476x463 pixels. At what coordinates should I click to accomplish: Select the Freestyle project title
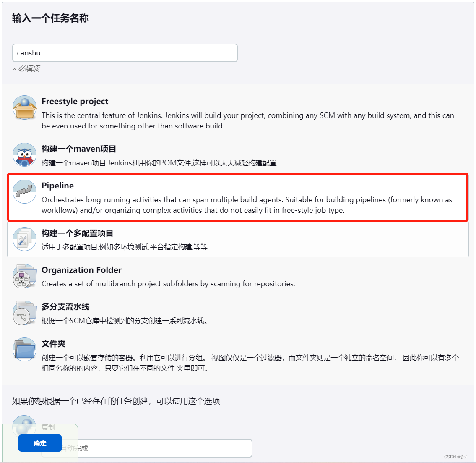pyautogui.click(x=75, y=101)
